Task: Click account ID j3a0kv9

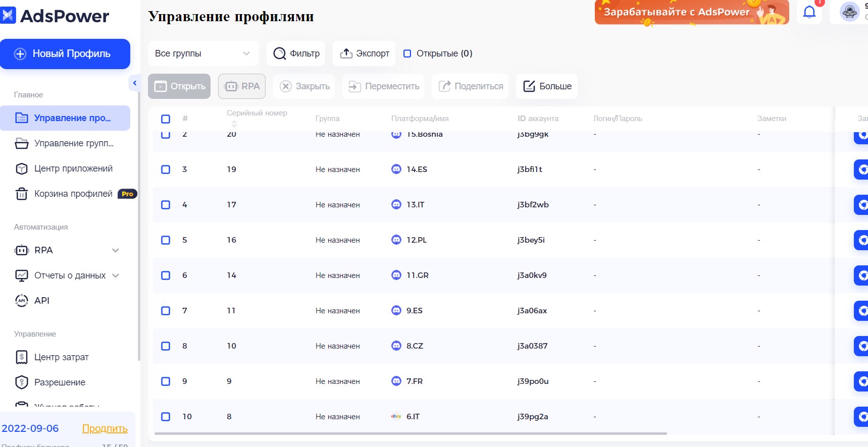Action: pos(532,275)
